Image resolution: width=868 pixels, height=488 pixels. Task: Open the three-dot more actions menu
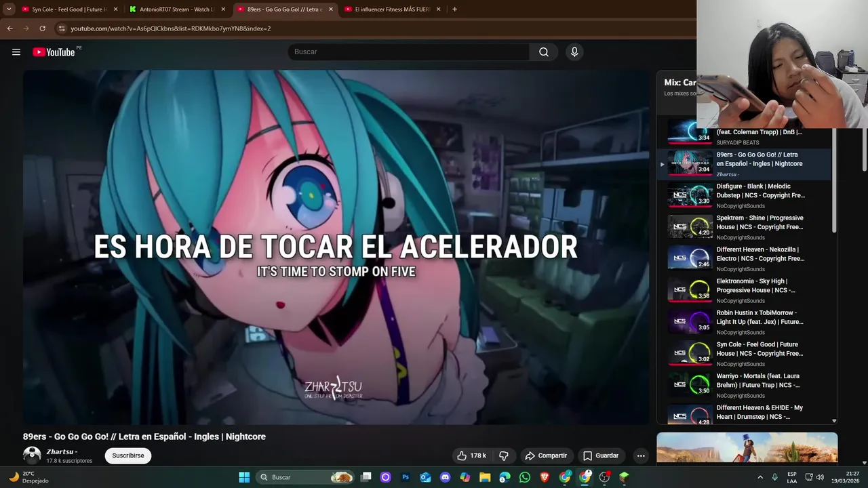point(641,455)
